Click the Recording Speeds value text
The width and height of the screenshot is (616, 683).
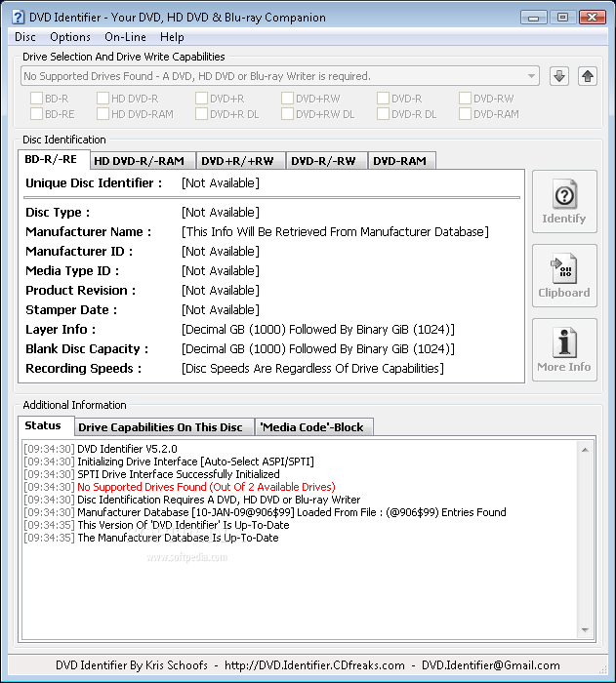(x=312, y=369)
